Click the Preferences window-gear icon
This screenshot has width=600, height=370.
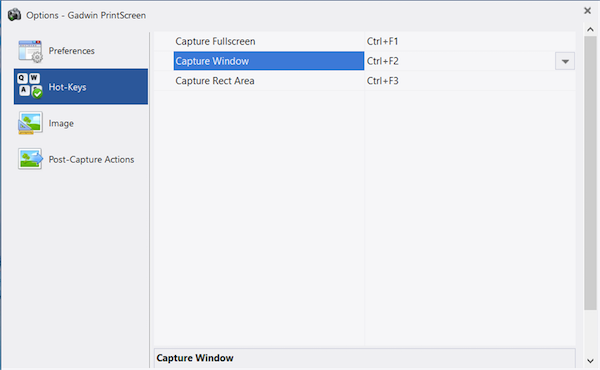(30, 51)
